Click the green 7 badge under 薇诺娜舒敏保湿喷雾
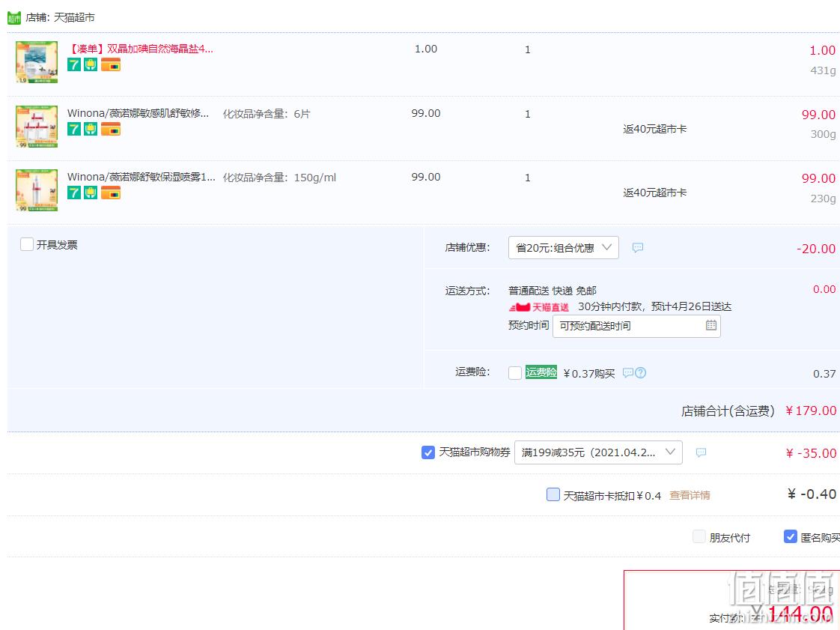 pos(74,193)
